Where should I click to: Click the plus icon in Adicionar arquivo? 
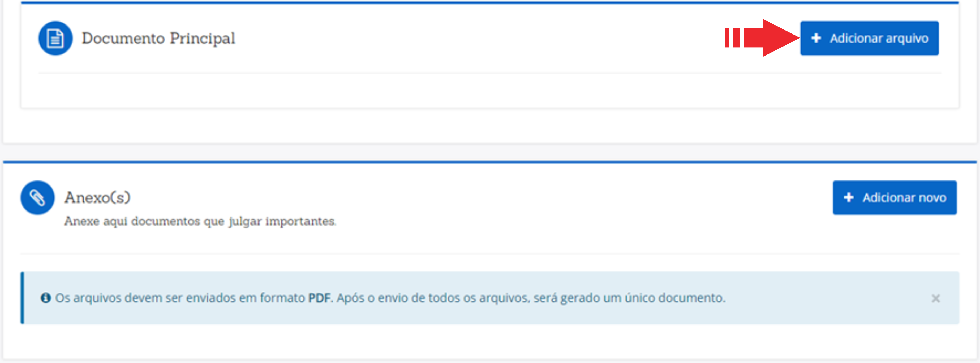pos(816,38)
